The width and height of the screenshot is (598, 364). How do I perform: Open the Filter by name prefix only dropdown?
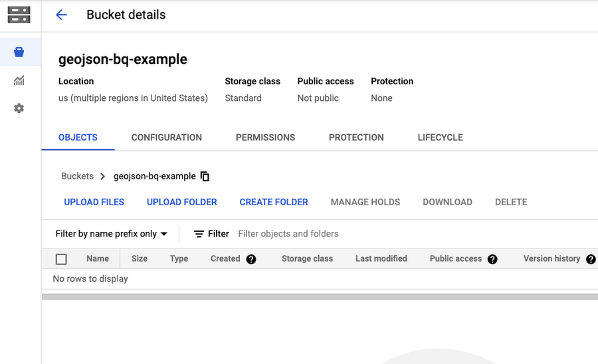[112, 234]
